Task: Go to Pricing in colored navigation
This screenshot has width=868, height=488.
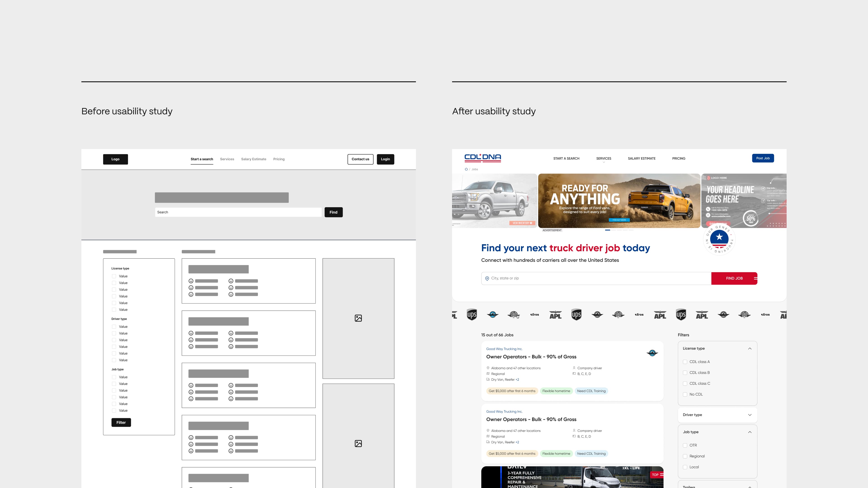Action: click(x=679, y=159)
